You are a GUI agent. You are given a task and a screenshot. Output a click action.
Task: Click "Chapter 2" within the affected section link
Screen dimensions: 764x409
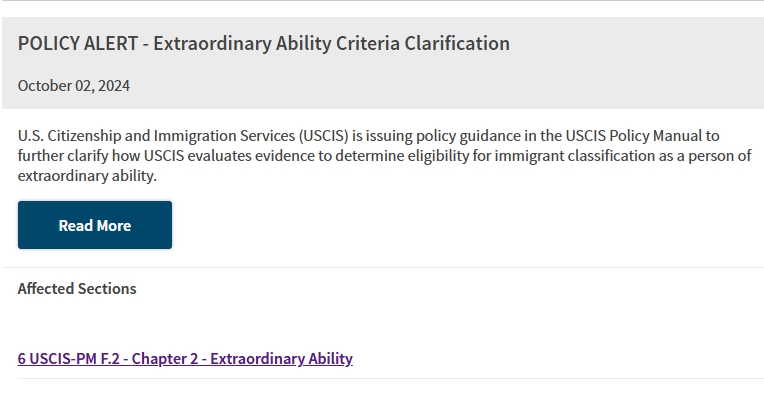[x=165, y=359]
